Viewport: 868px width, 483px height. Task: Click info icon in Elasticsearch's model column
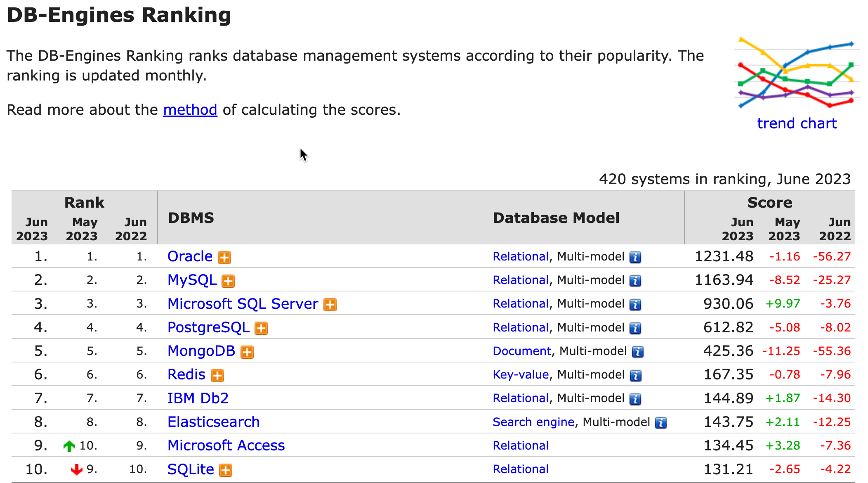pos(660,423)
